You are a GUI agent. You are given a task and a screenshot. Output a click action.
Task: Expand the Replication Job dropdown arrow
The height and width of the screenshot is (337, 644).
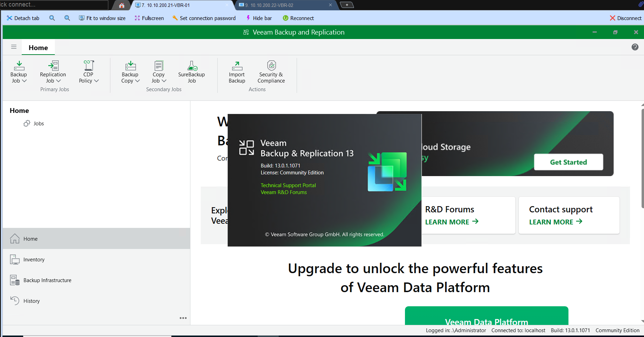59,81
